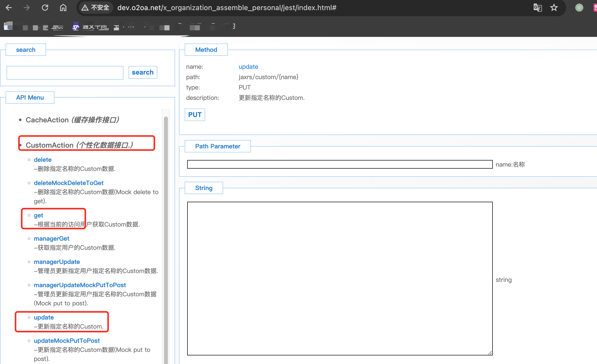Select the updateMockPutToPost API link
Image resolution: width=597 pixels, height=364 pixels.
tap(67, 341)
